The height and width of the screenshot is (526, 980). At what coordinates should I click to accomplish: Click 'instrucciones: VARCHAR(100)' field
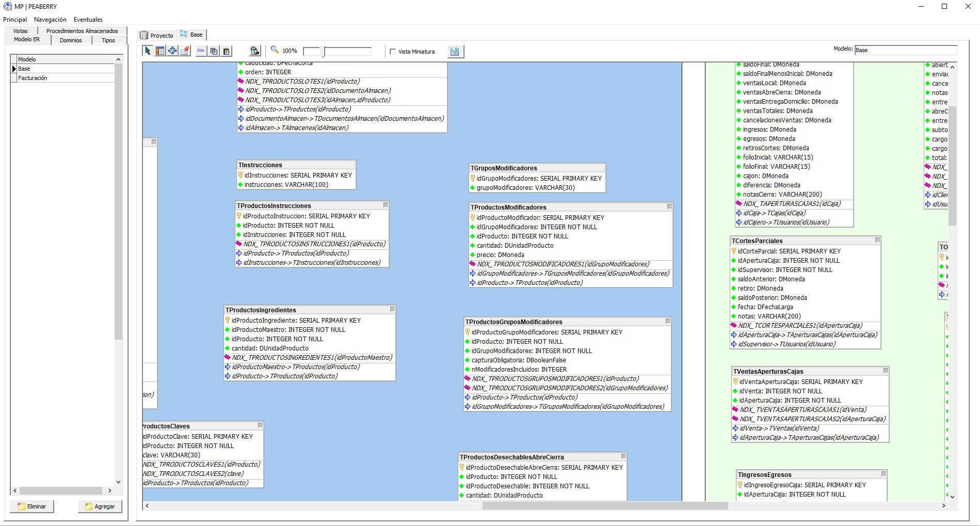(x=286, y=185)
